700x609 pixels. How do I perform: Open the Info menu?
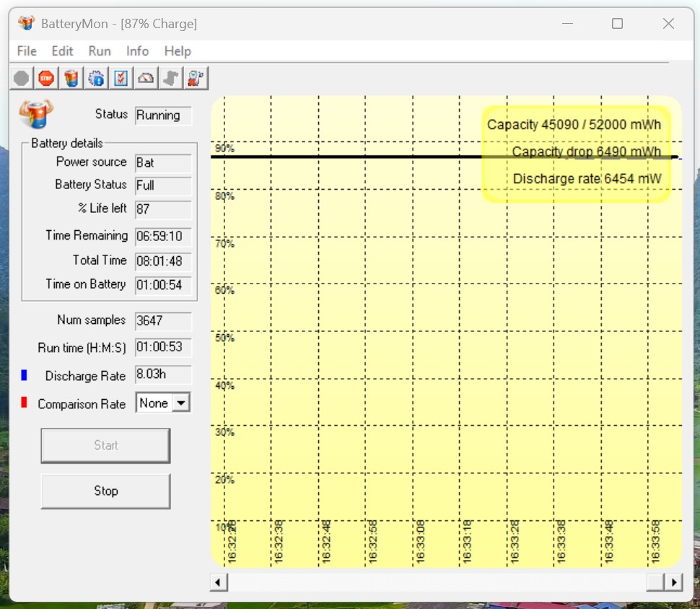click(x=137, y=51)
